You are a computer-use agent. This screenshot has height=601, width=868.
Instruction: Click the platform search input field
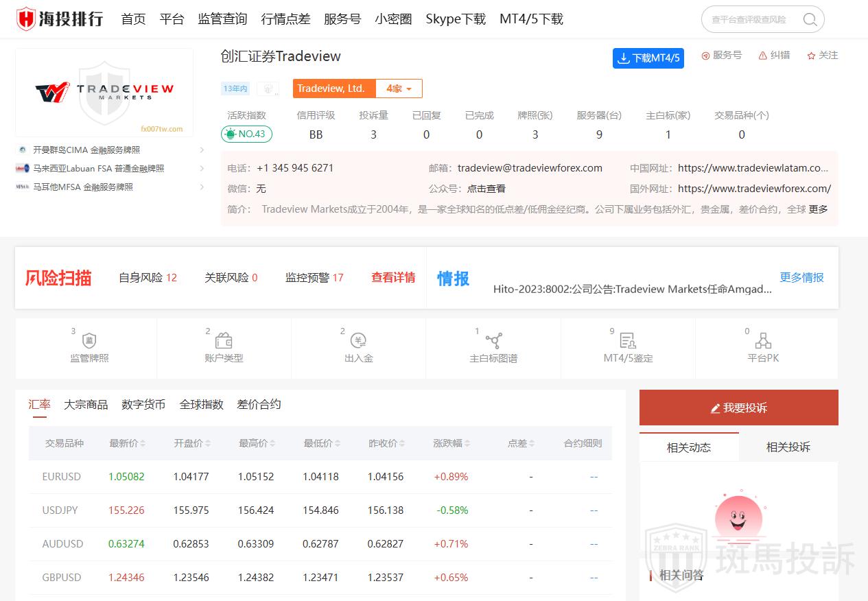[750, 20]
